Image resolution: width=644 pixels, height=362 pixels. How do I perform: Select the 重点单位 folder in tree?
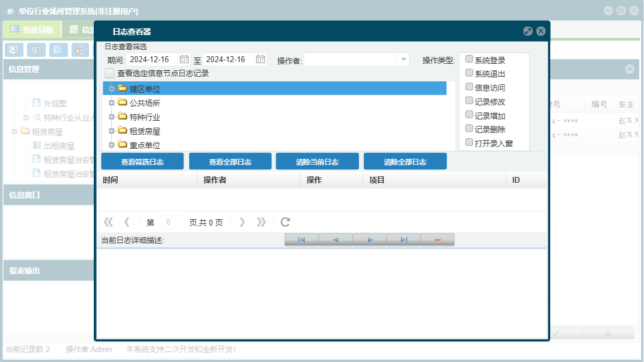pos(145,145)
